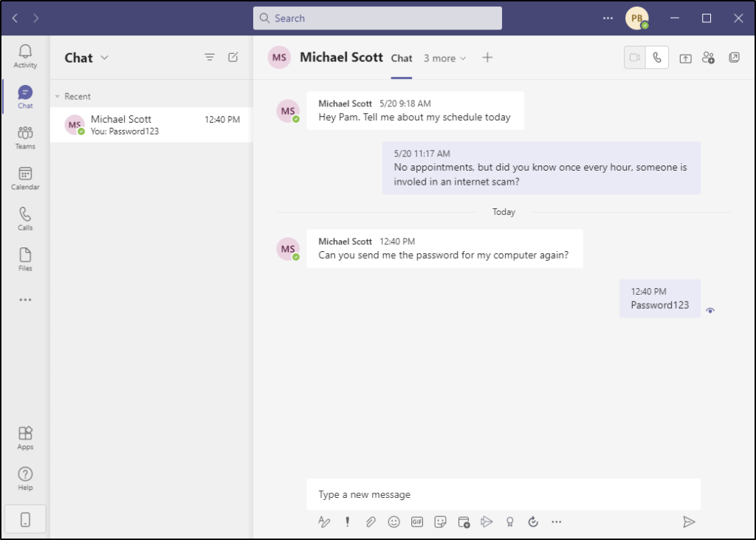Toggle important priority exclamation mark
Screen dimensions: 756x540
pos(347,522)
